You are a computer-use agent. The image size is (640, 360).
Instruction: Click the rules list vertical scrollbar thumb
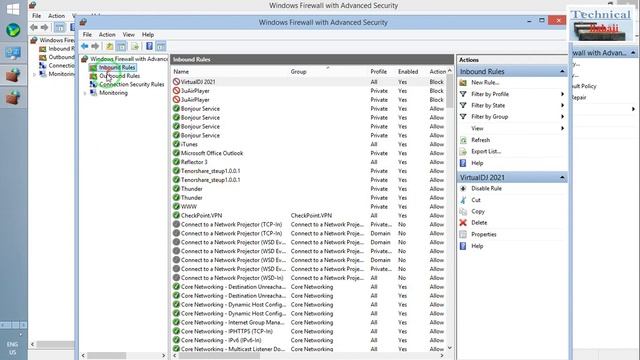(x=450, y=91)
